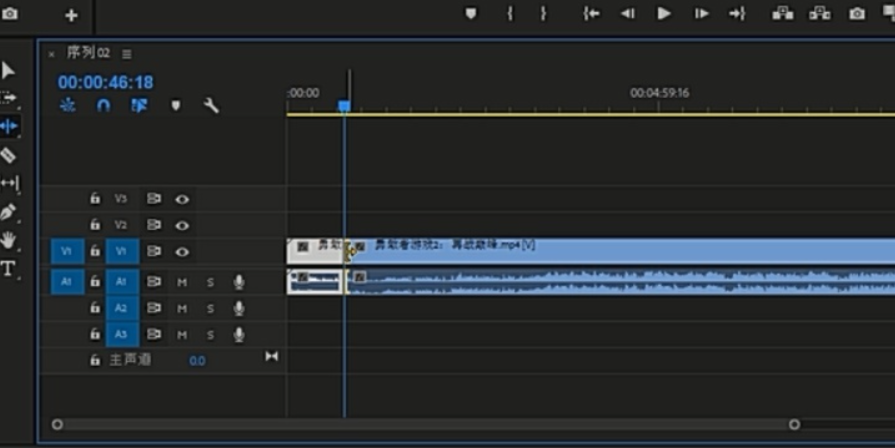Click the Export Frame camera icon

point(857,14)
